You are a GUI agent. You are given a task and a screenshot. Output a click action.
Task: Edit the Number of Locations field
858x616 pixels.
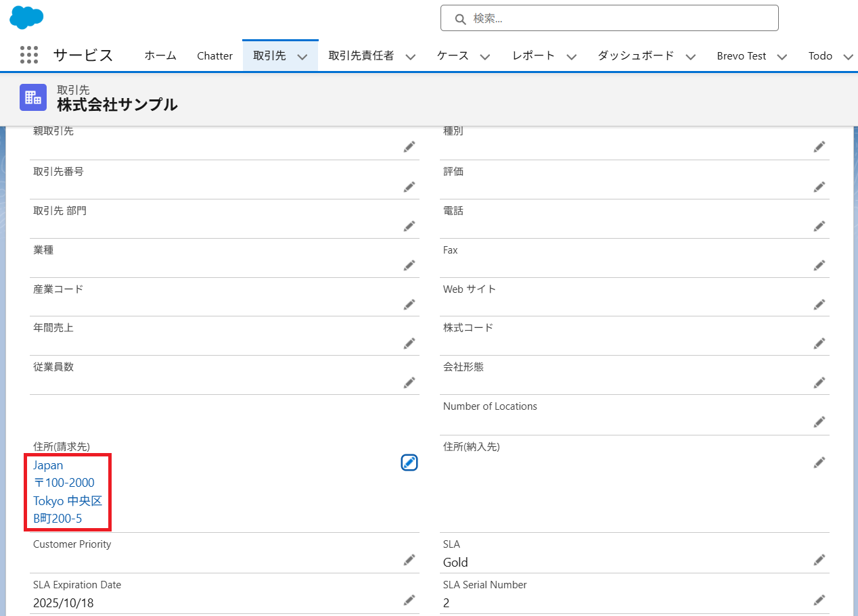click(819, 421)
